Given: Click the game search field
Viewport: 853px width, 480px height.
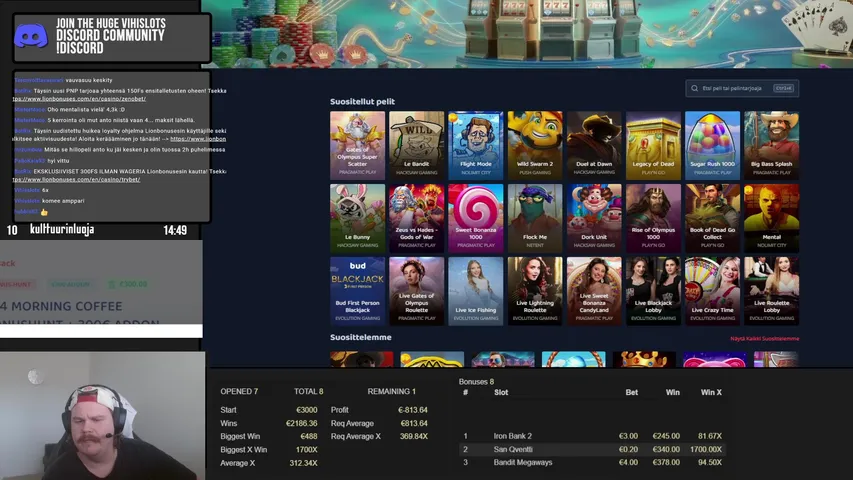Looking at the screenshot, I should click(x=742, y=88).
